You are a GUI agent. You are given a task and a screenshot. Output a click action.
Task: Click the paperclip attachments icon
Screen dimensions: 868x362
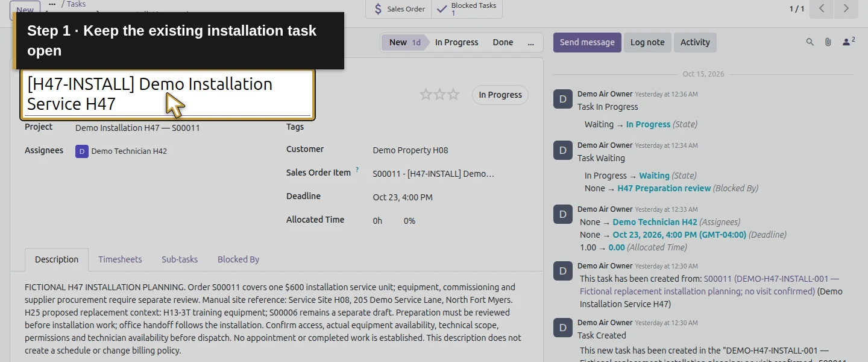click(x=828, y=42)
